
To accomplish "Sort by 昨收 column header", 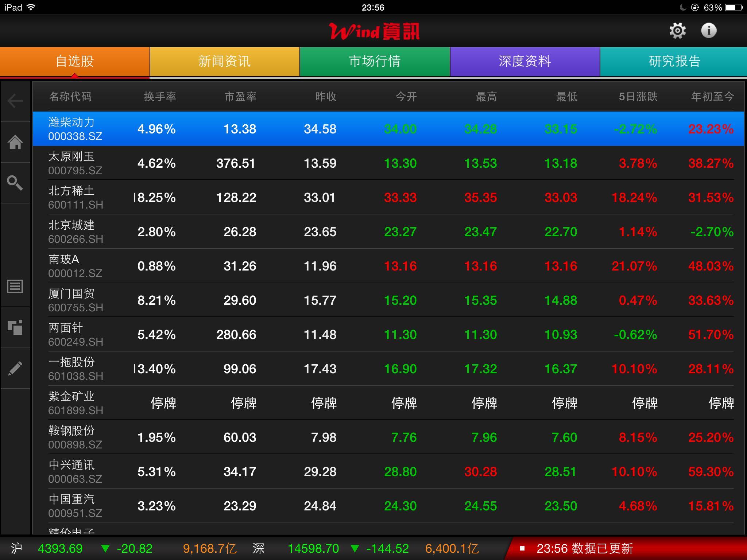I will 326,97.
